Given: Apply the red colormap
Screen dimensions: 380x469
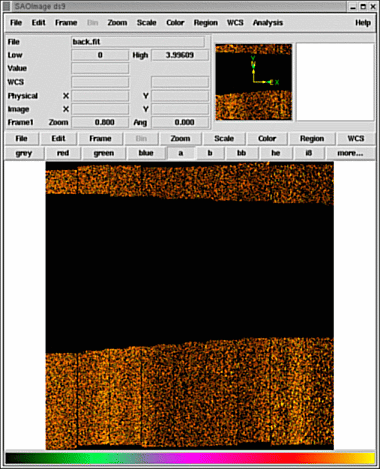Looking at the screenshot, I should coord(63,153).
